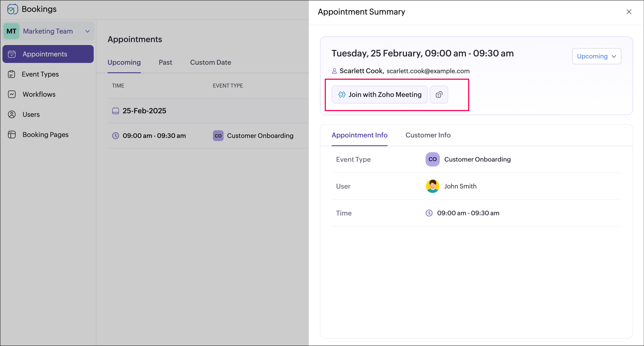The image size is (644, 346).
Task: Switch to the Customer Info tab
Action: click(428, 135)
